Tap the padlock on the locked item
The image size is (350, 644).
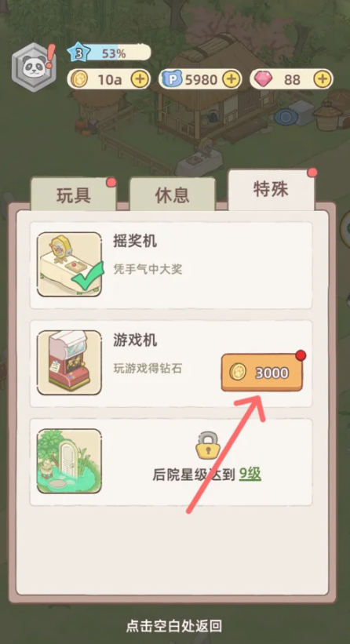pyautogui.click(x=208, y=445)
